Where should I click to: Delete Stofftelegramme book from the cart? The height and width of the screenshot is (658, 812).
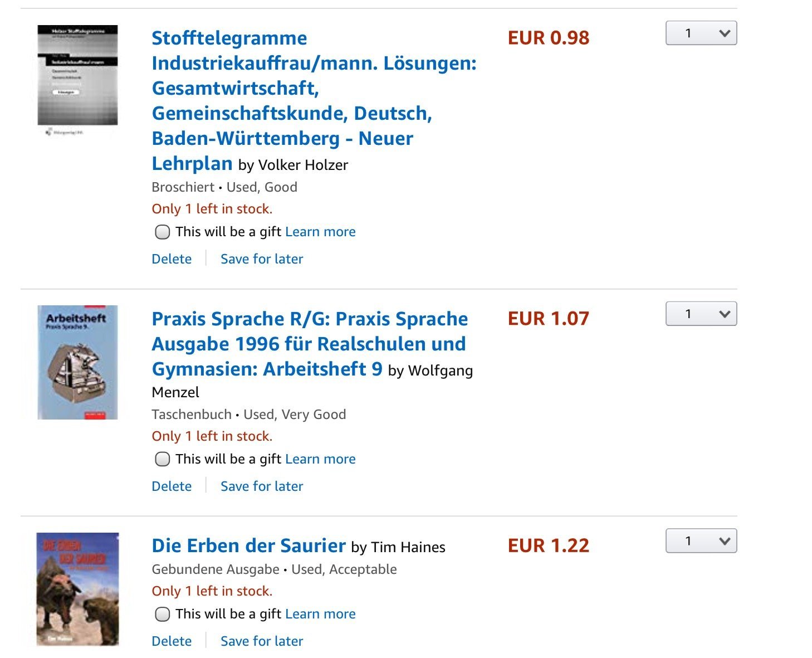(x=172, y=259)
